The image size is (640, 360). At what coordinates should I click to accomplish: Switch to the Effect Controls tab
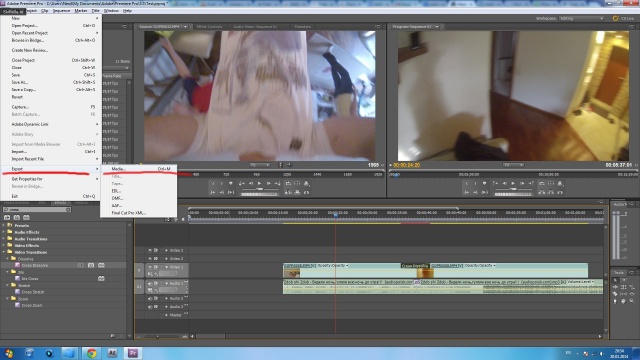pyautogui.click(x=209, y=27)
